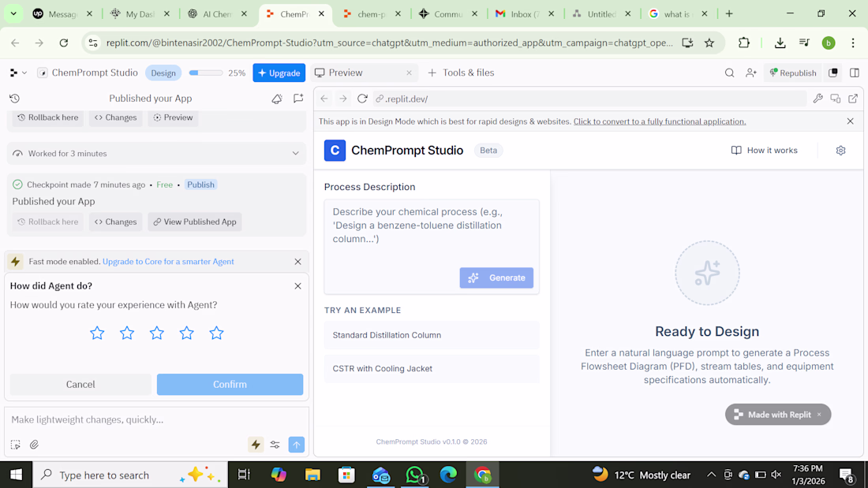Bookmark this page with the star icon
This screenshot has width=868, height=488.
tap(709, 43)
